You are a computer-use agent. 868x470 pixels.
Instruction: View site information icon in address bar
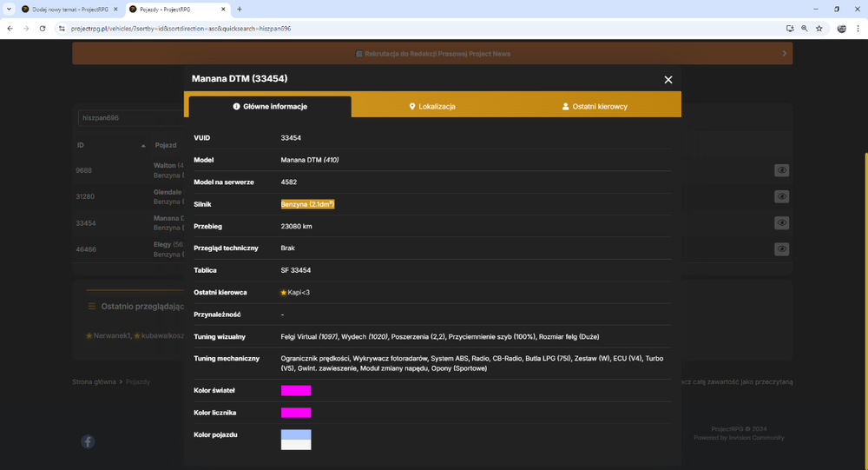62,29
